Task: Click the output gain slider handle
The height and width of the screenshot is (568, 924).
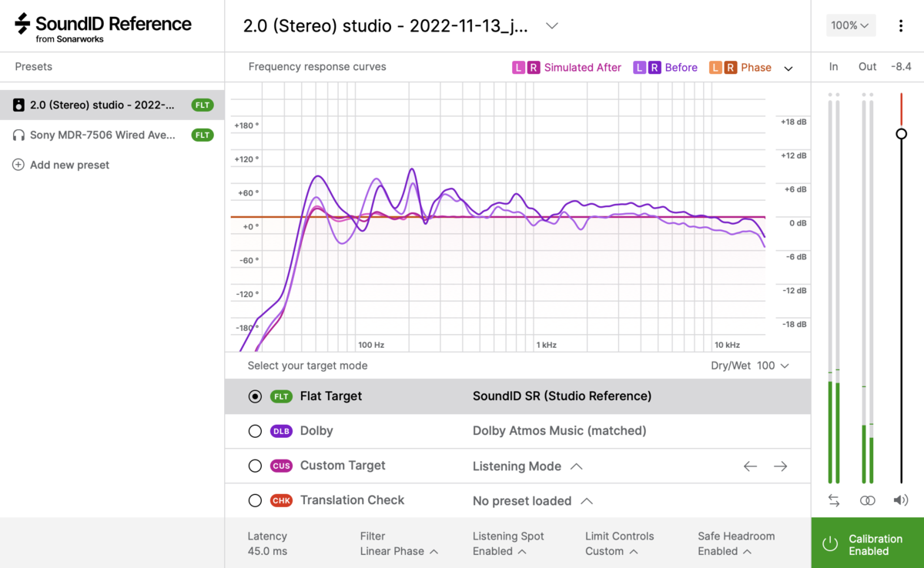Action: (x=901, y=134)
